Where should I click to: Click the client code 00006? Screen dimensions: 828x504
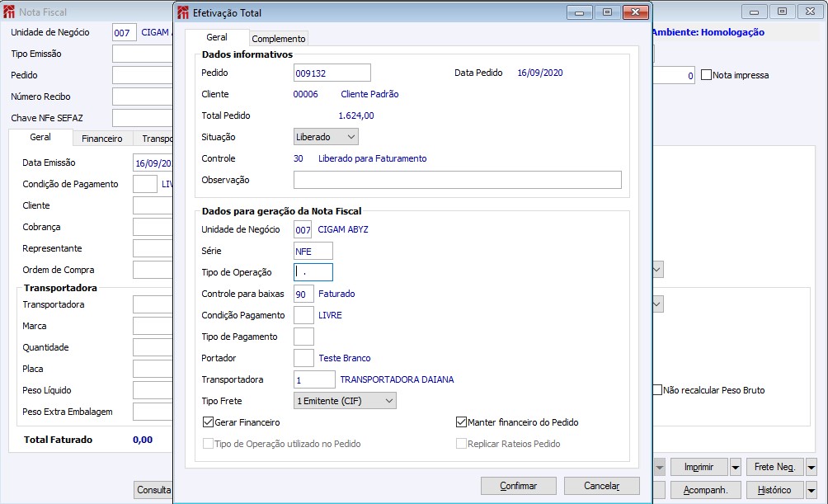[x=306, y=94]
